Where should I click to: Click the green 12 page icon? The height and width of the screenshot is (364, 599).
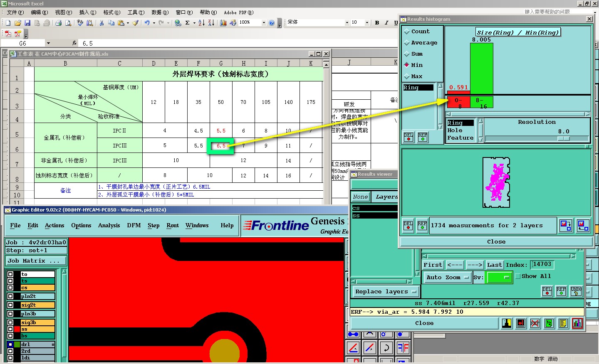(549, 323)
